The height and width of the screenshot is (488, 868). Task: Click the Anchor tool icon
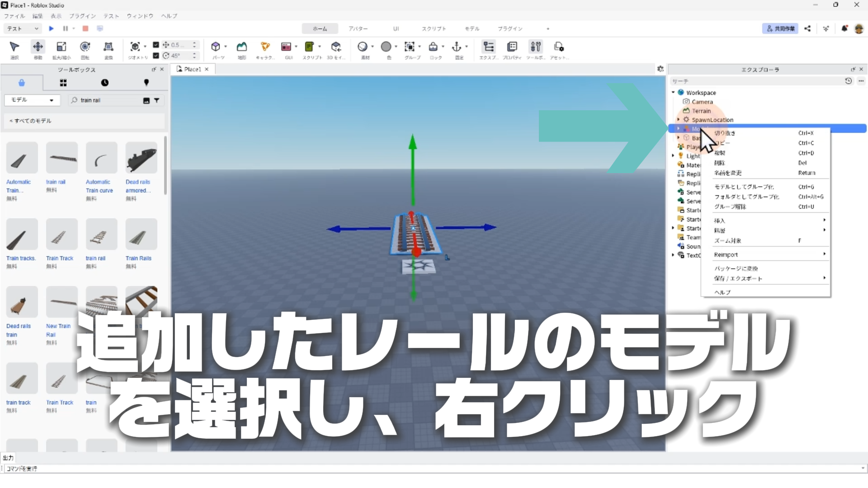[x=457, y=47]
